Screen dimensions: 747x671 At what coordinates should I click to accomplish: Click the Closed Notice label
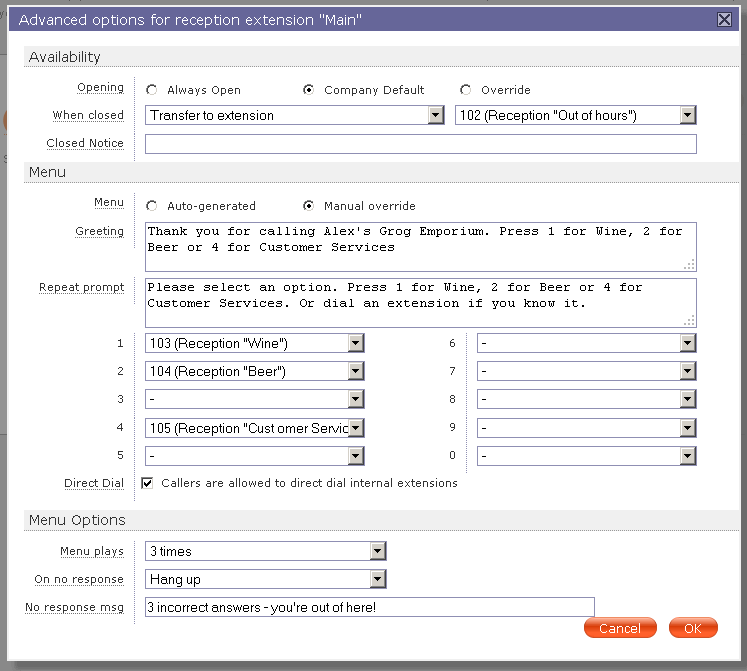[x=85, y=143]
